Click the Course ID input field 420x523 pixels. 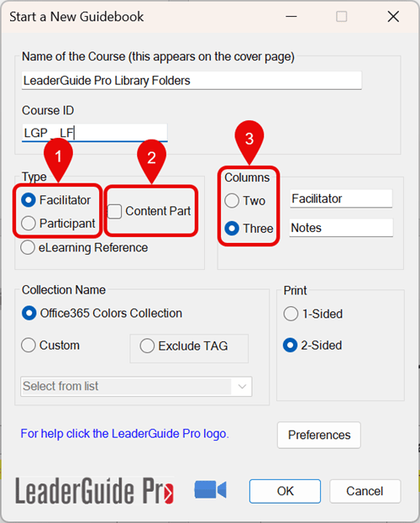coord(95,133)
